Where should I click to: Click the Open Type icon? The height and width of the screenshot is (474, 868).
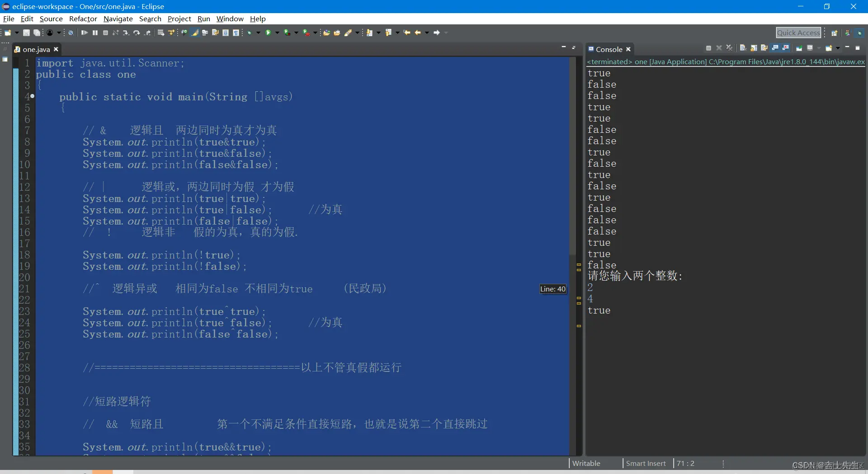pos(326,33)
